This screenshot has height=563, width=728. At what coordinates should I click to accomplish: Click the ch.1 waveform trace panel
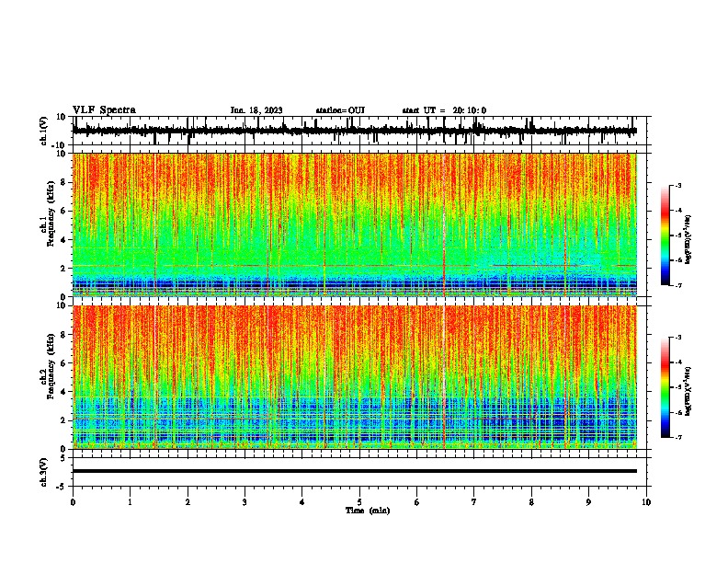[x=359, y=131]
